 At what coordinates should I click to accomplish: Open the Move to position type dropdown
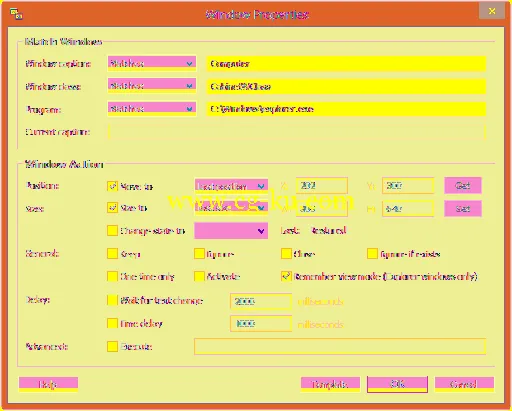231,186
